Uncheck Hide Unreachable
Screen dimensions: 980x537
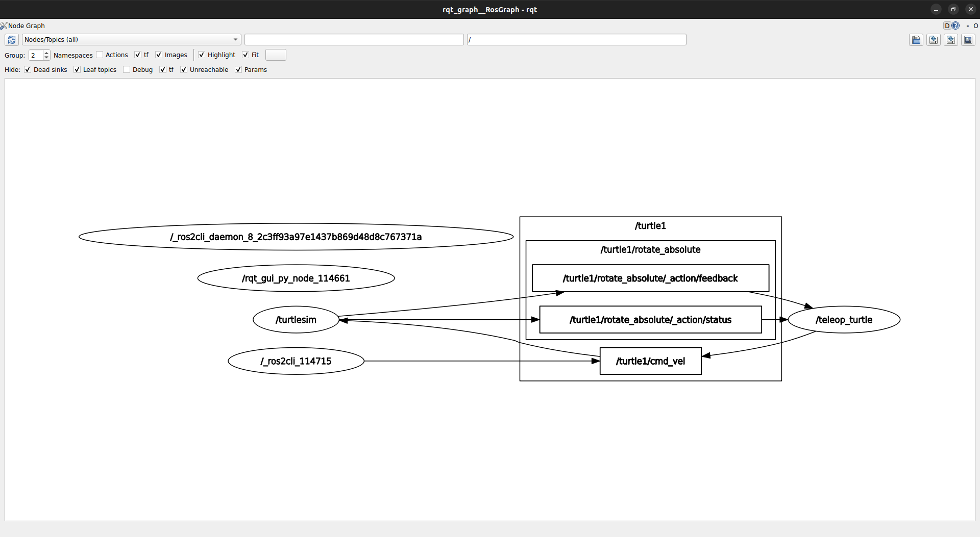point(184,69)
